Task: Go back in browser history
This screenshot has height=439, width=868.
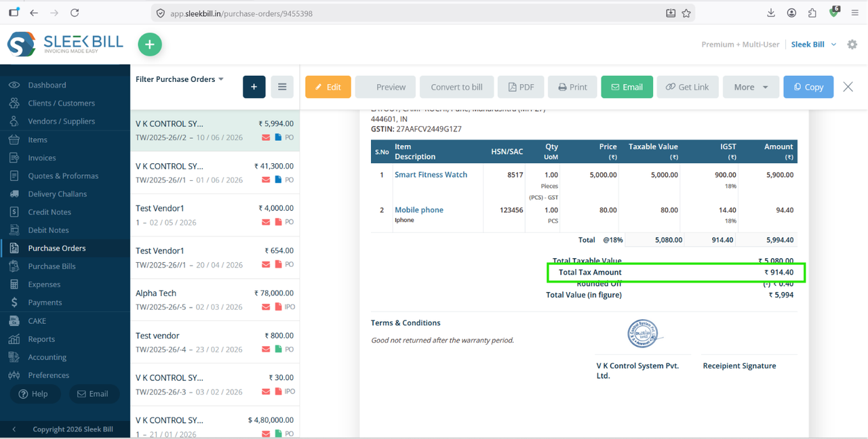Action: (x=34, y=13)
